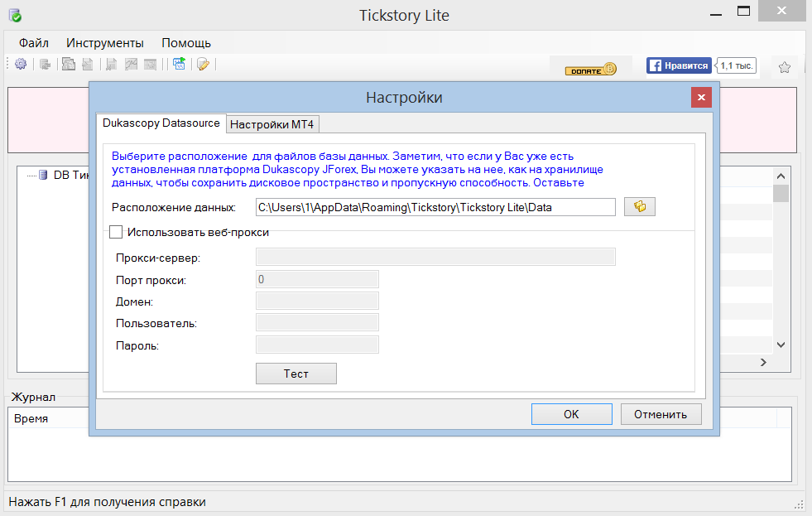
Task: Click scroll down arrow in main list
Action: [781, 345]
